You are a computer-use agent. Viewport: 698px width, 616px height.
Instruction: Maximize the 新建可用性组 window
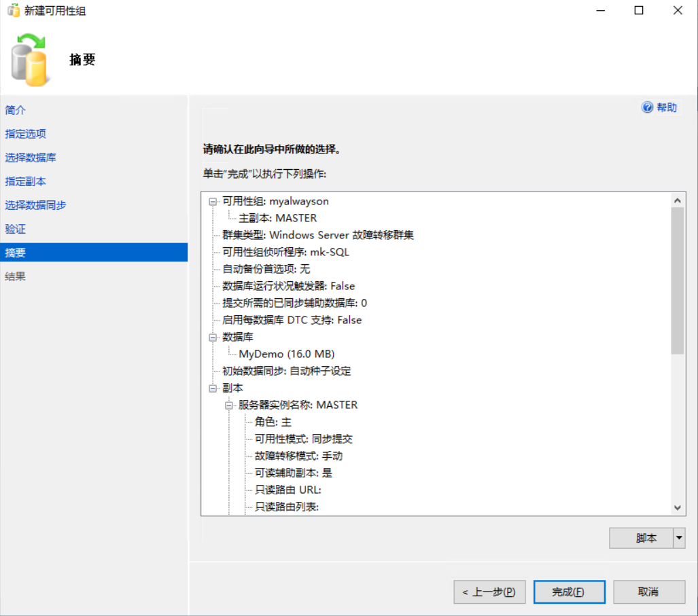click(x=639, y=10)
